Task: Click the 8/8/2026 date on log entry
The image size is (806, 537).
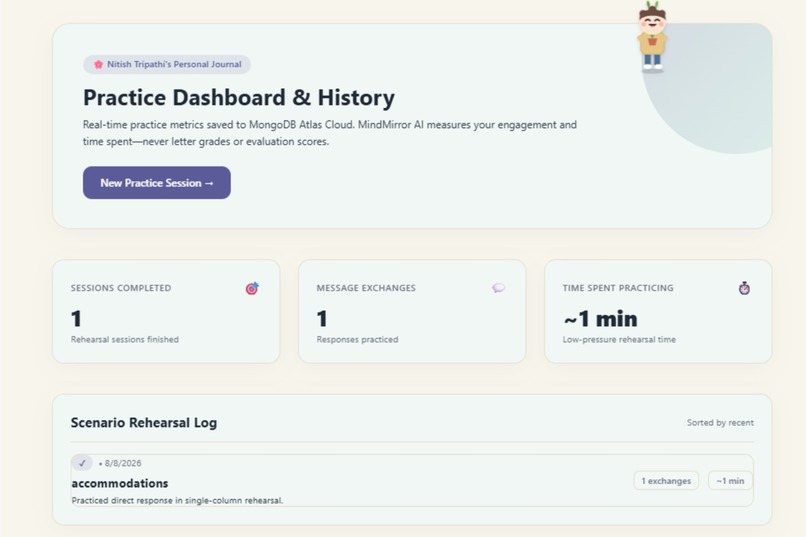Action: pos(123,463)
